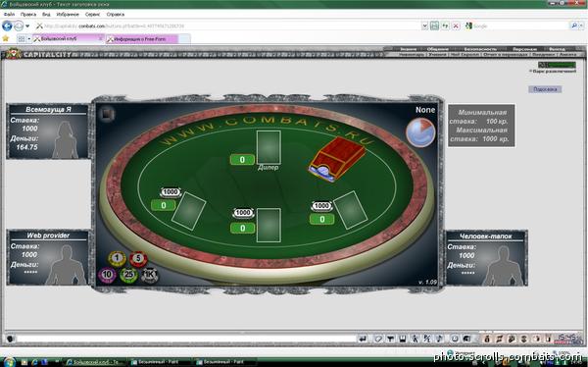The width and height of the screenshot is (588, 367).
Task: Click the walking figure icon in the chat bar
Action: tap(415, 339)
